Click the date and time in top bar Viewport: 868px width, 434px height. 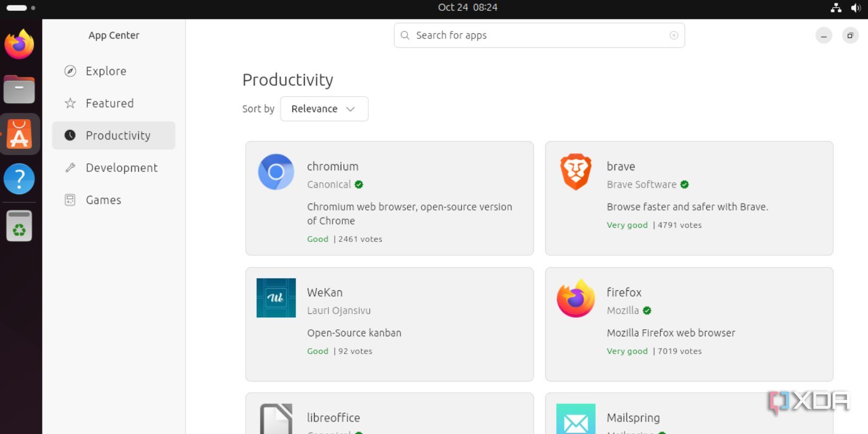click(x=468, y=8)
